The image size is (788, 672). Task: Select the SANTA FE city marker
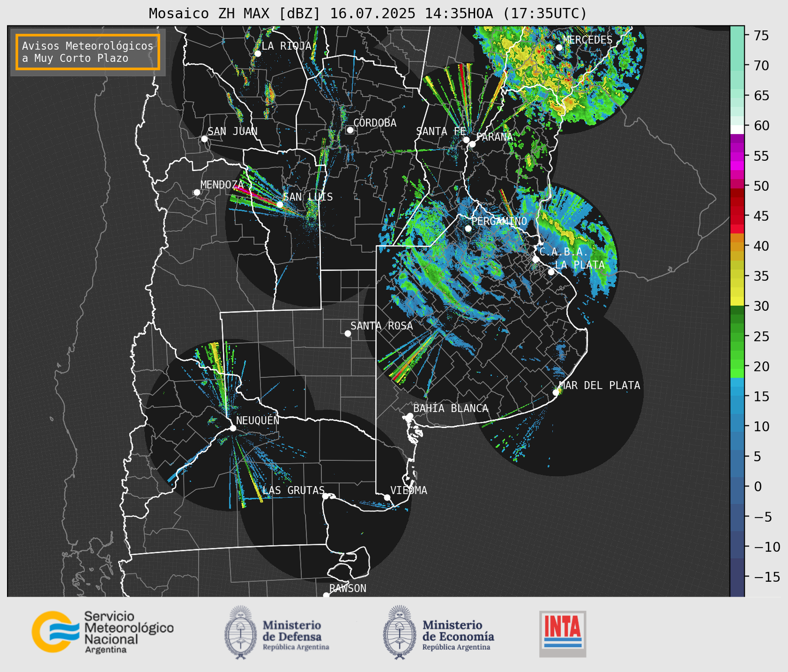[466, 140]
